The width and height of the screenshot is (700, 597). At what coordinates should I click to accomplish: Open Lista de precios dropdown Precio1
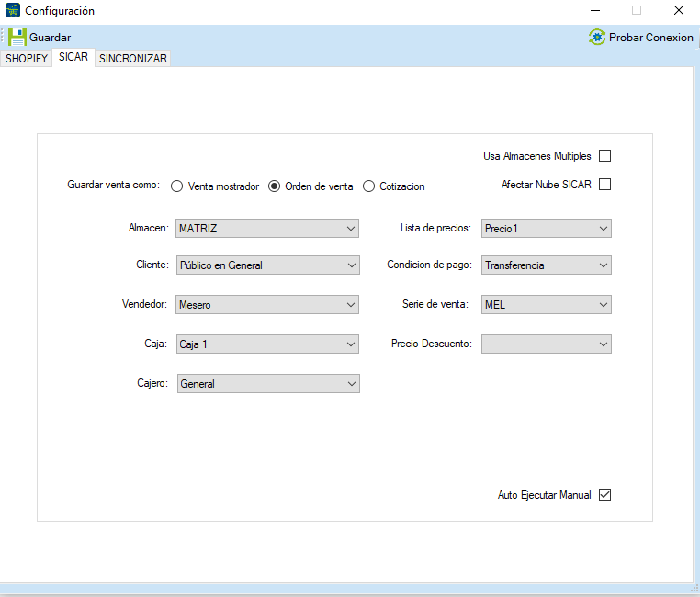[547, 229]
